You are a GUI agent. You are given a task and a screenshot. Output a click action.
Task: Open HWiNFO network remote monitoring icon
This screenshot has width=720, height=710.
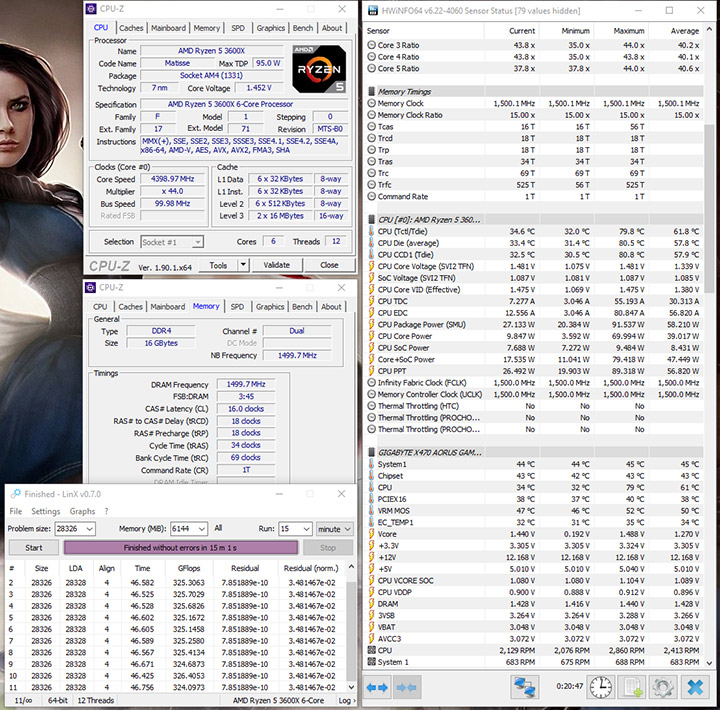(526, 688)
